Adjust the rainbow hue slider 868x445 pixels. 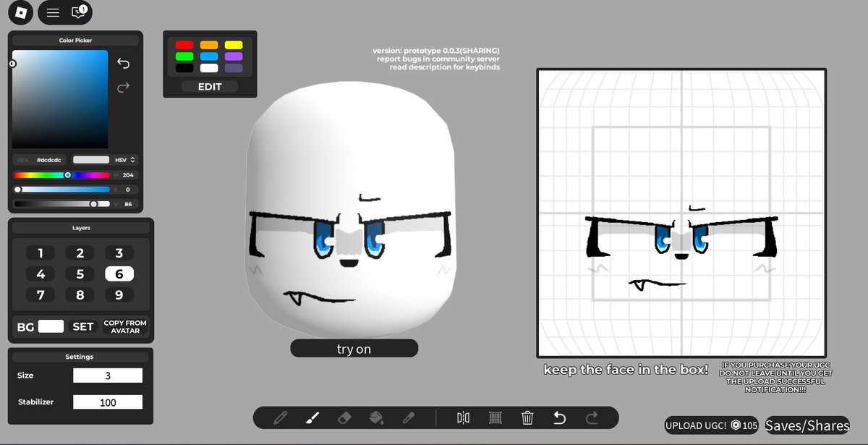coord(61,175)
